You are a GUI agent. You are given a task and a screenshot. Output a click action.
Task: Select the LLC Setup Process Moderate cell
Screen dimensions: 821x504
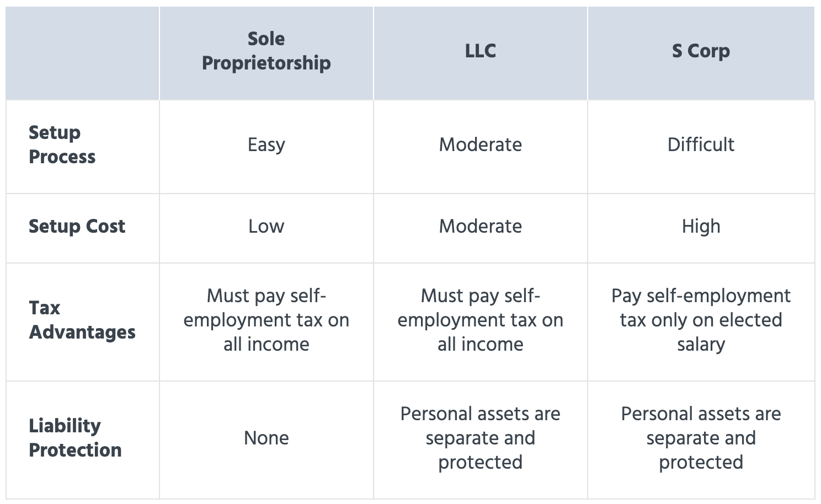tap(481, 145)
